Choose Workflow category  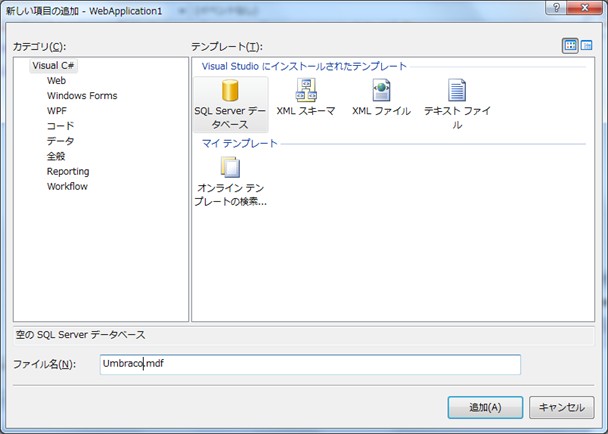[67, 187]
